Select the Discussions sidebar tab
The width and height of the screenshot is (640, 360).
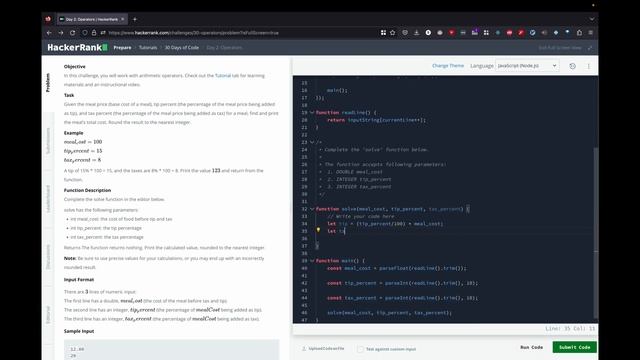[x=48, y=257]
